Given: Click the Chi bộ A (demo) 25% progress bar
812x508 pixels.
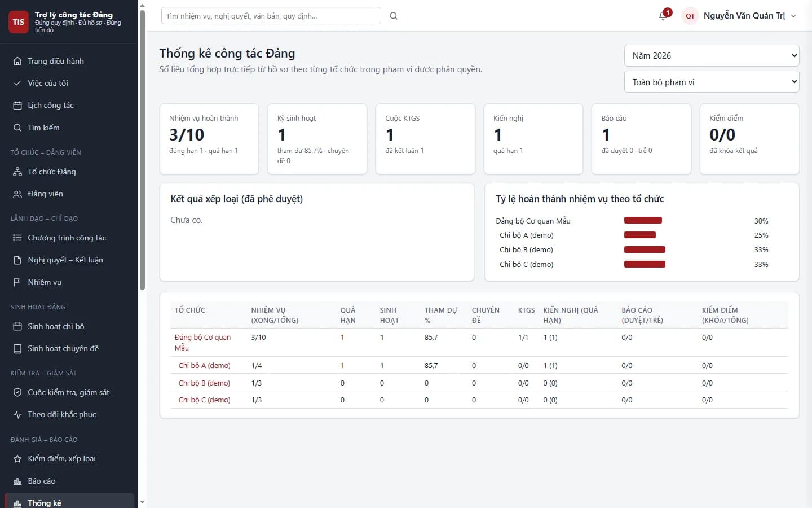Looking at the screenshot, I should tap(640, 235).
